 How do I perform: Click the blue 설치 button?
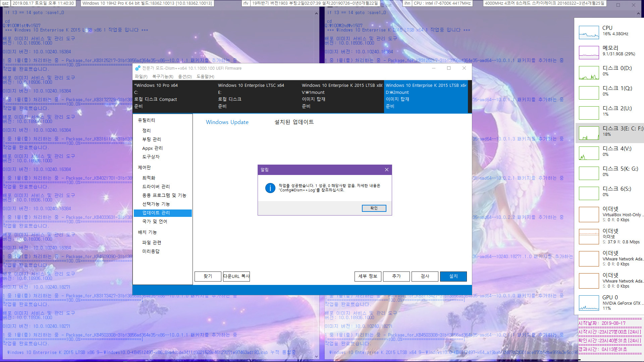pyautogui.click(x=453, y=276)
